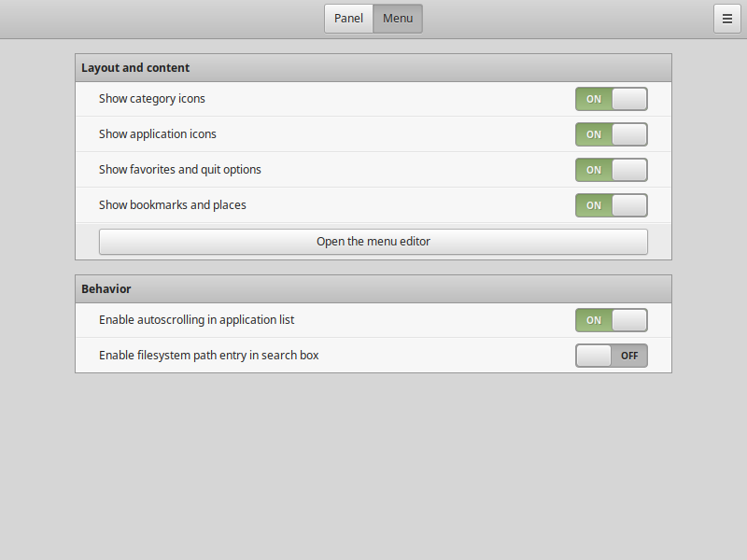The image size is (747, 560).
Task: Click the Show bookmarks and places label
Action: (173, 205)
